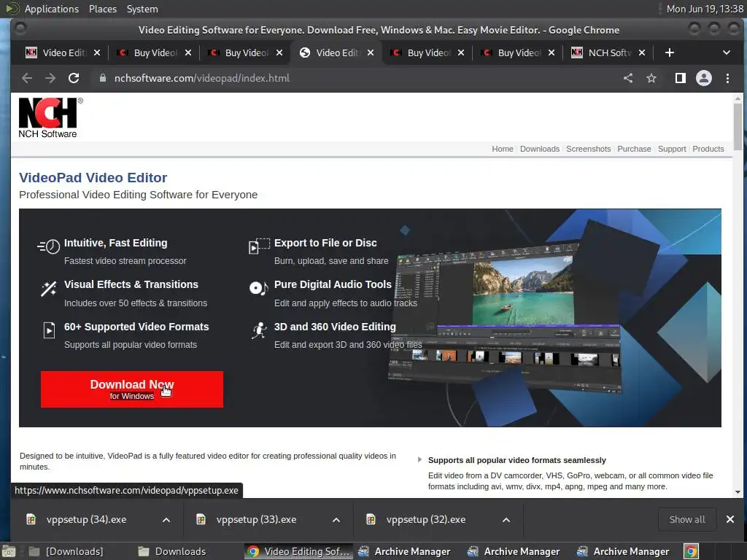
Task: Click VideoPad Video Editor heading
Action: point(93,178)
